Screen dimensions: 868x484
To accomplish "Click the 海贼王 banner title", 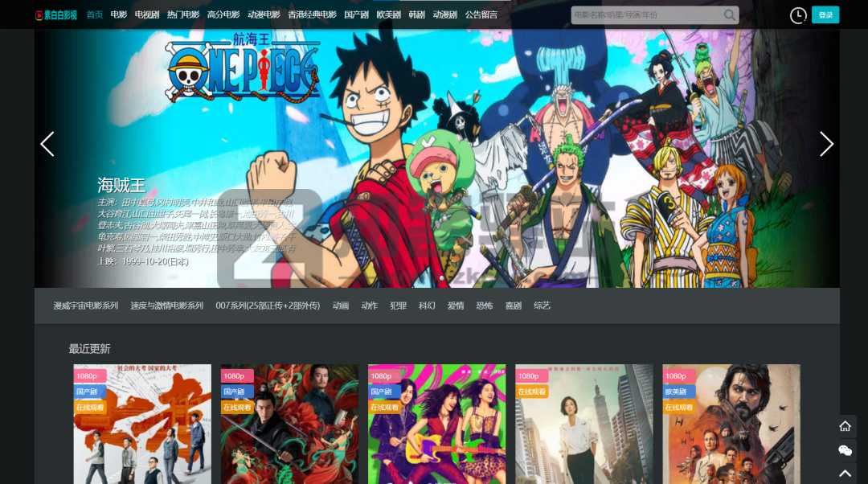I will coord(121,184).
